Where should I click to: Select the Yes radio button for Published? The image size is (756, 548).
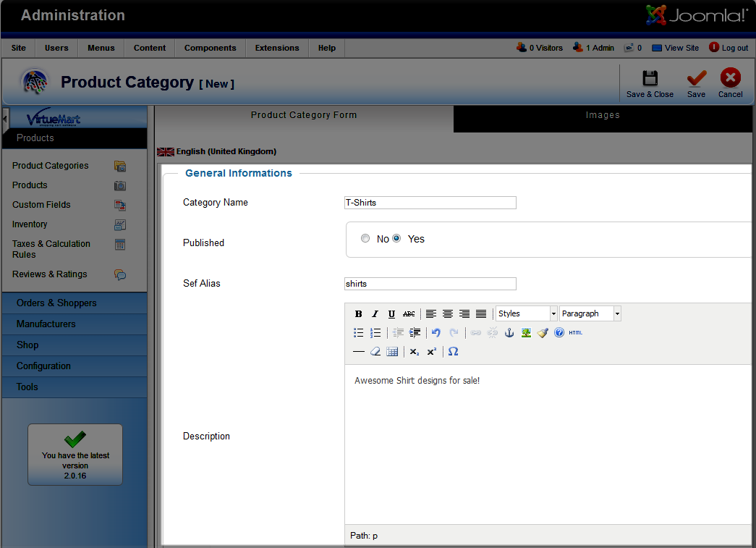coord(396,239)
